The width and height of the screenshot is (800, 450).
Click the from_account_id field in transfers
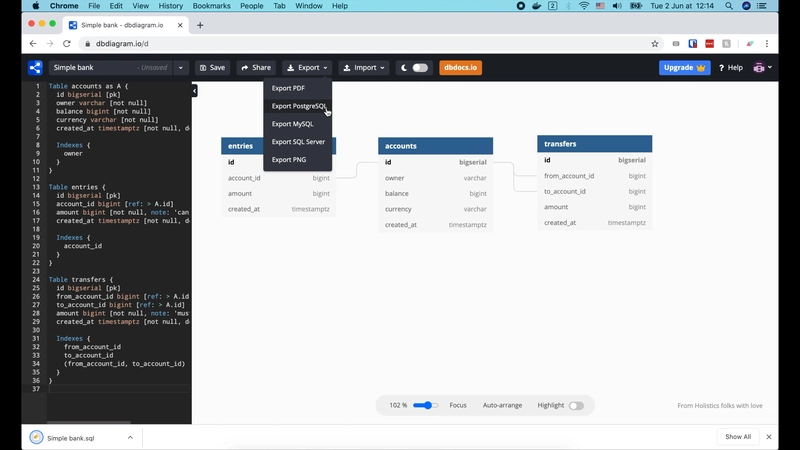(594, 176)
